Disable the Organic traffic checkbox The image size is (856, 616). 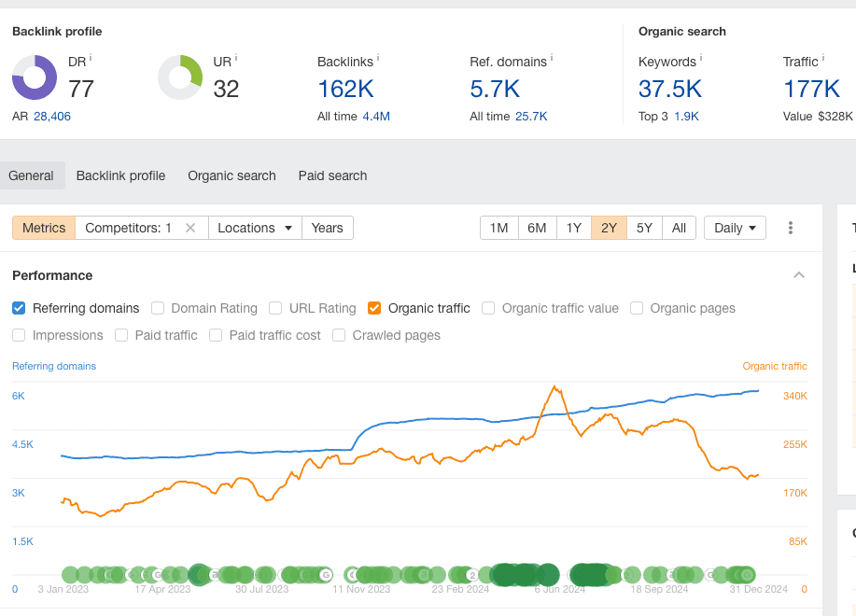(374, 308)
